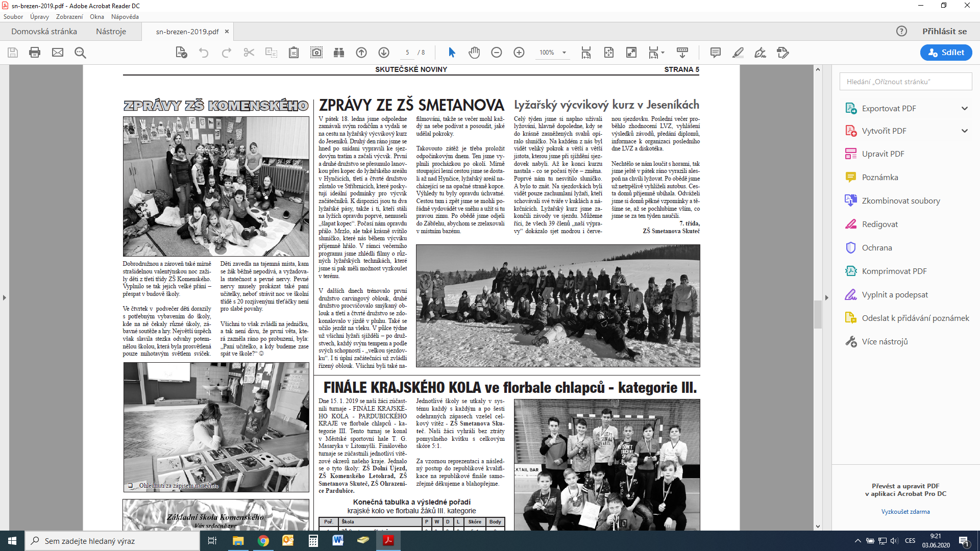This screenshot has height=551, width=980.
Task: Collapse the right tools pane arrow
Action: click(827, 297)
